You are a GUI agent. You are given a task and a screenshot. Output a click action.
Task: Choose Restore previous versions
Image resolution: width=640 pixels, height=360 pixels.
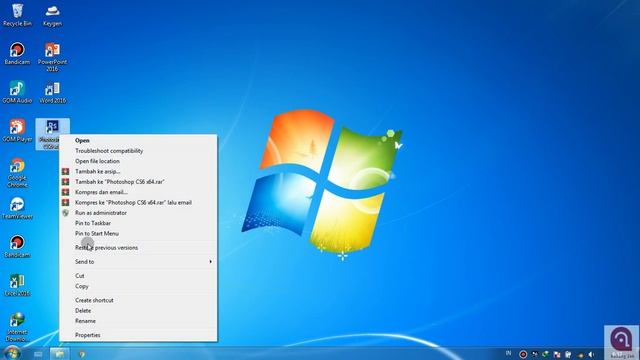[138, 248]
